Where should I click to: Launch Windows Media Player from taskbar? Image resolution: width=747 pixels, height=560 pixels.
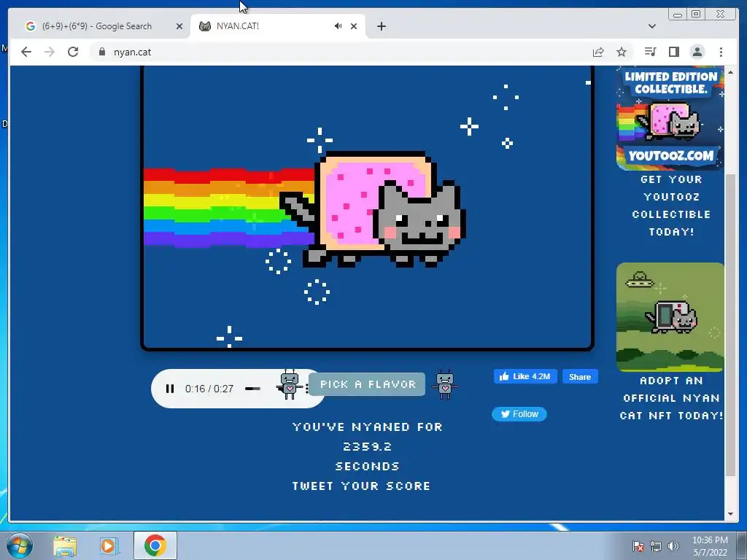click(x=108, y=545)
